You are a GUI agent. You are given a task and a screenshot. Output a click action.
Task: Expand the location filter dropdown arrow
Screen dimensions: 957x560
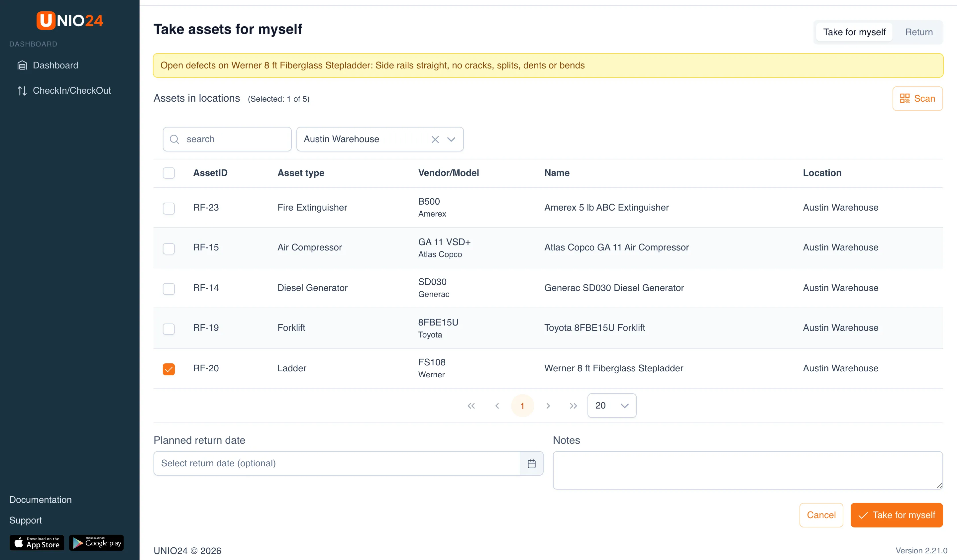451,139
